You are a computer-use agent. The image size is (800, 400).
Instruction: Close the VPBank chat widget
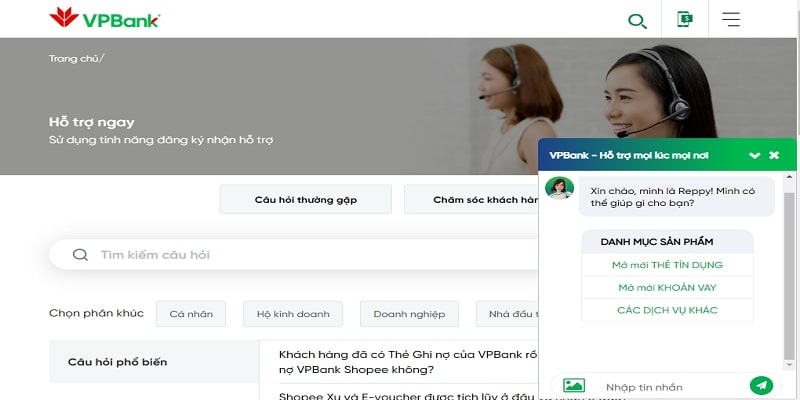(x=774, y=155)
